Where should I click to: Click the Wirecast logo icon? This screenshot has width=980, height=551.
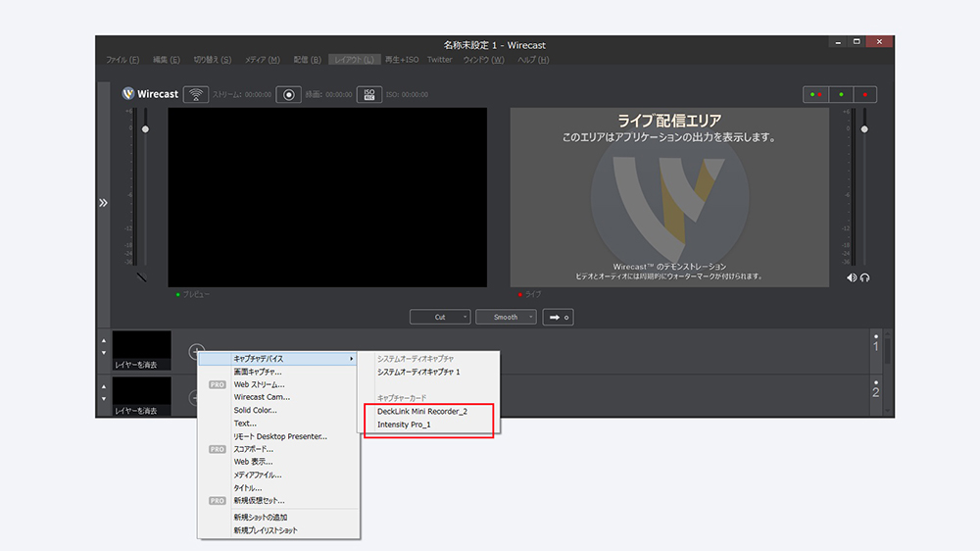point(128,94)
